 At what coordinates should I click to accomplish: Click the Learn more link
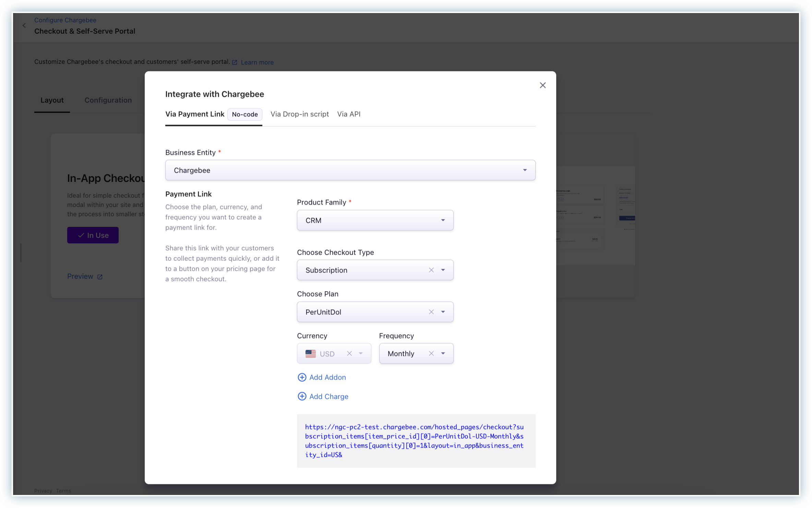tap(257, 62)
